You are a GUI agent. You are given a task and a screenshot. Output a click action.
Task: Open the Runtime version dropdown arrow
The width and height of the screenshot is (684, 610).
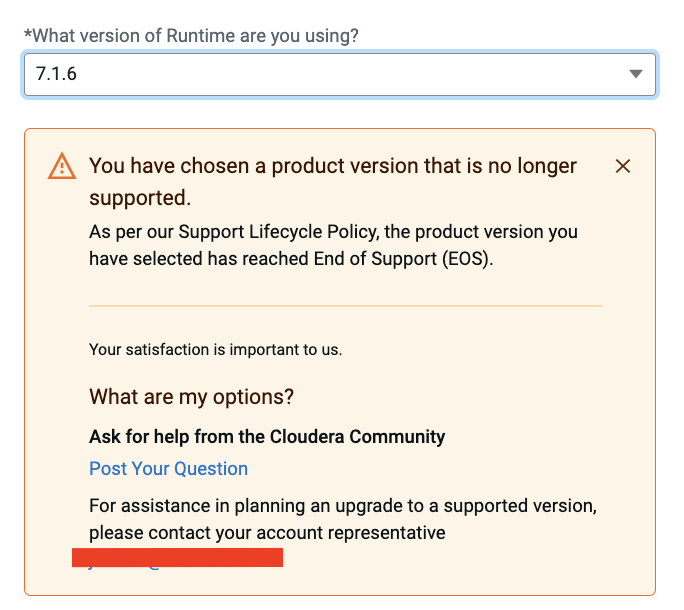point(636,74)
